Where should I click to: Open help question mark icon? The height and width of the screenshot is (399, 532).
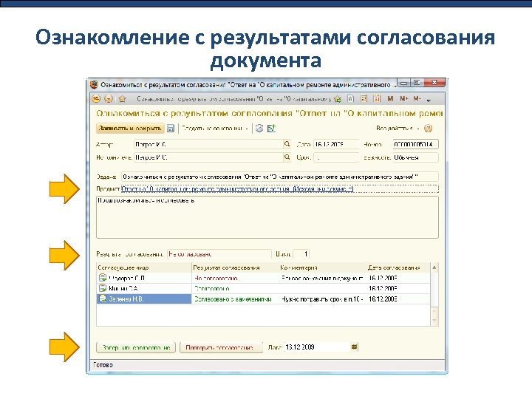coord(428,129)
